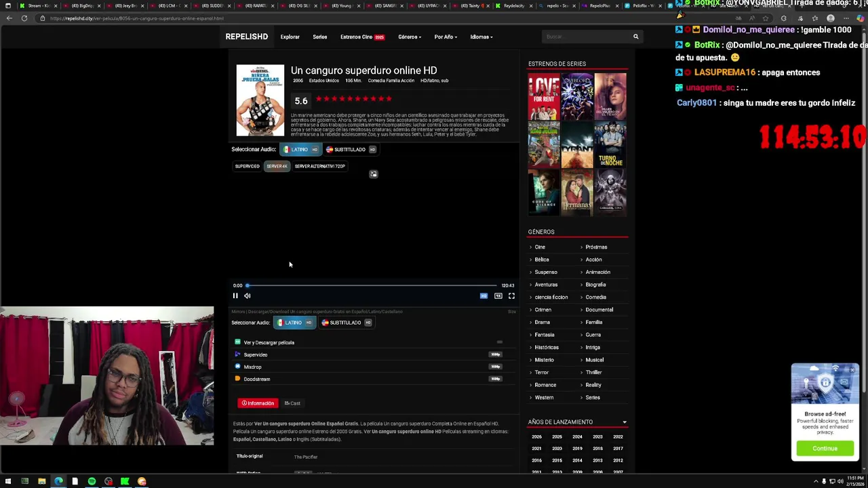Open File Explorer from the taskbar
Image resolution: width=868 pixels, height=488 pixels.
[x=41, y=481]
